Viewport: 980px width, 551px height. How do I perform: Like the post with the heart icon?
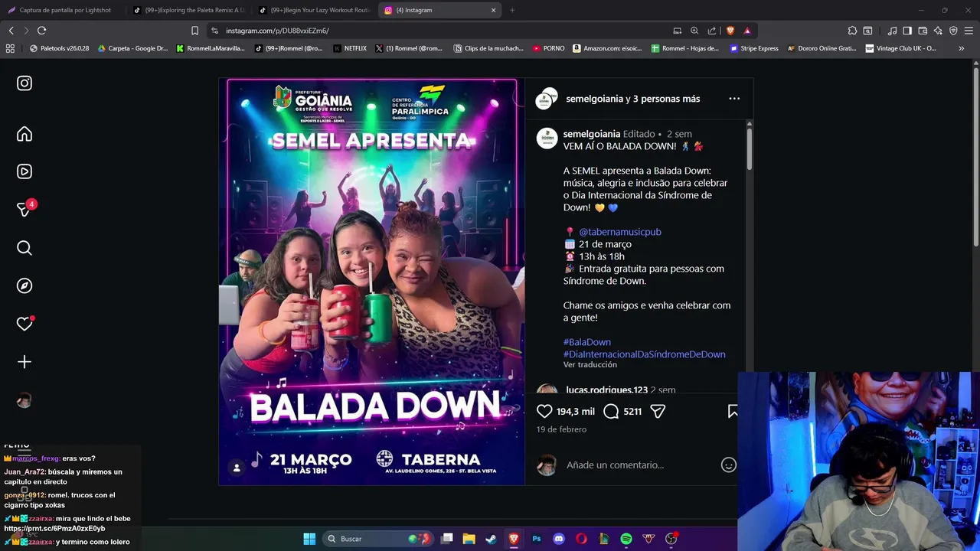point(544,411)
